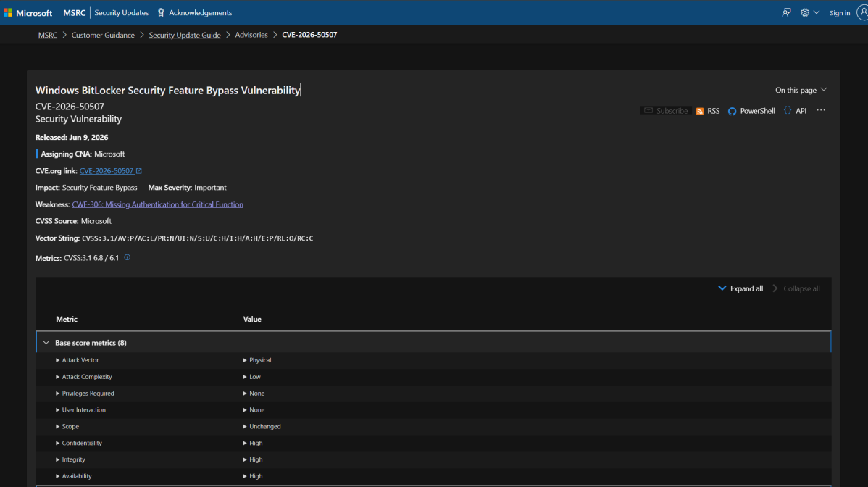The width and height of the screenshot is (868, 487).
Task: Expand the Unchanged value details
Action: coord(245,427)
